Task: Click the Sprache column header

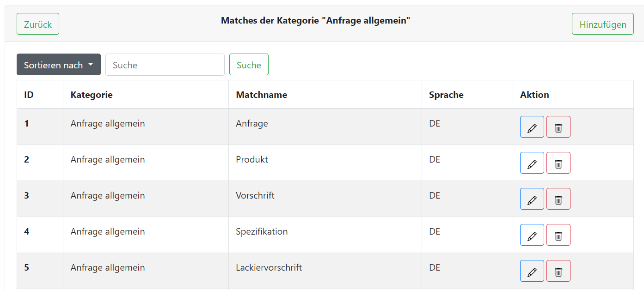Action: [446, 95]
